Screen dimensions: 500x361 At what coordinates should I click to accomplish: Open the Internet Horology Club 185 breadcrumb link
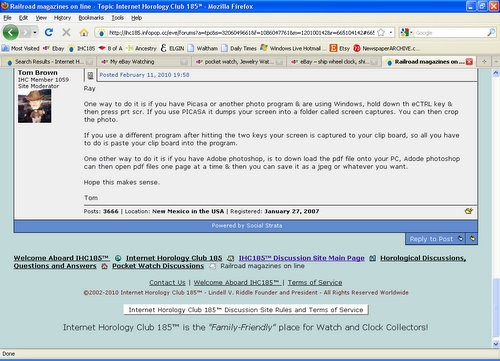(174, 258)
